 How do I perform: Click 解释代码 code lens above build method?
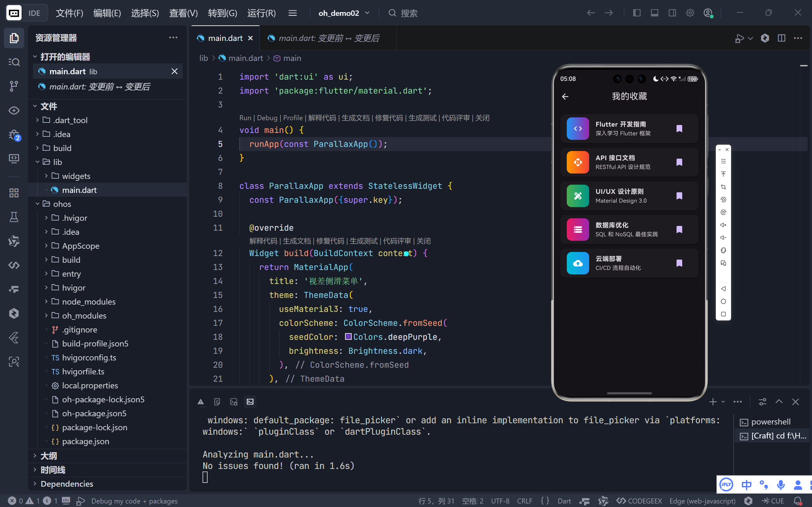pyautogui.click(x=263, y=241)
